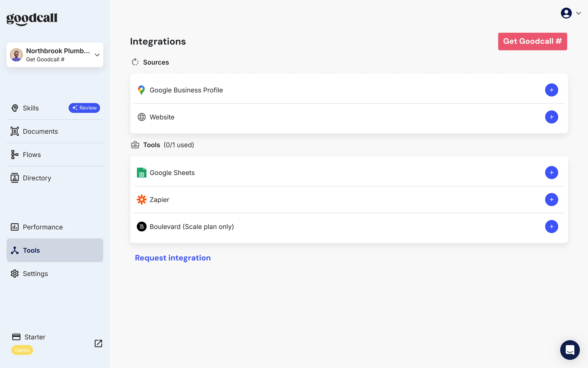The image size is (588, 368).
Task: Click the Performance chart icon
Action: [14, 227]
